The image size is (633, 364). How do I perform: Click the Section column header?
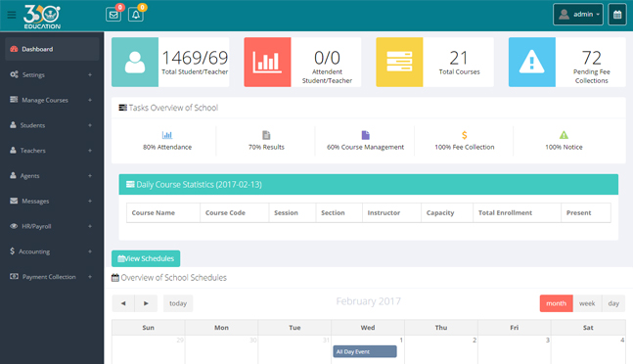pyautogui.click(x=339, y=212)
